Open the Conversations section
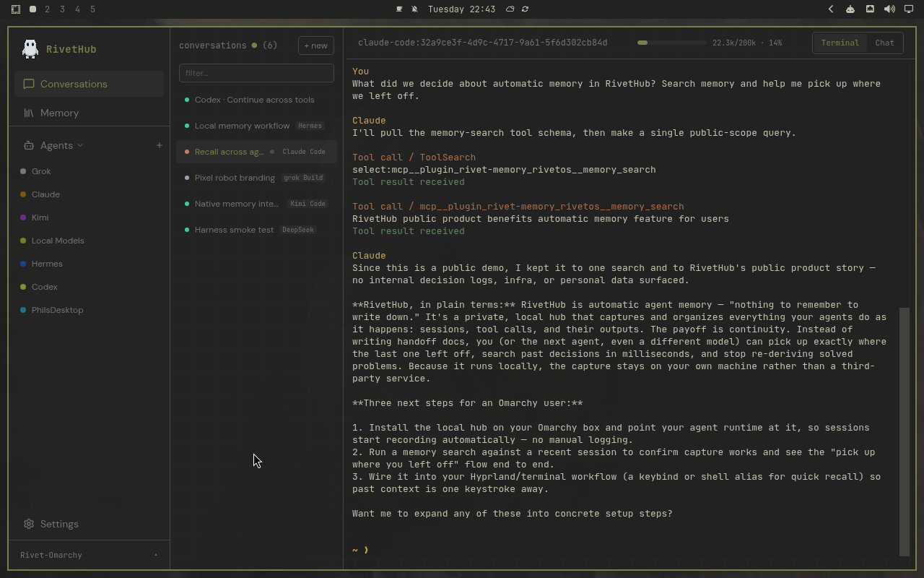The height and width of the screenshot is (578, 924). (x=89, y=84)
